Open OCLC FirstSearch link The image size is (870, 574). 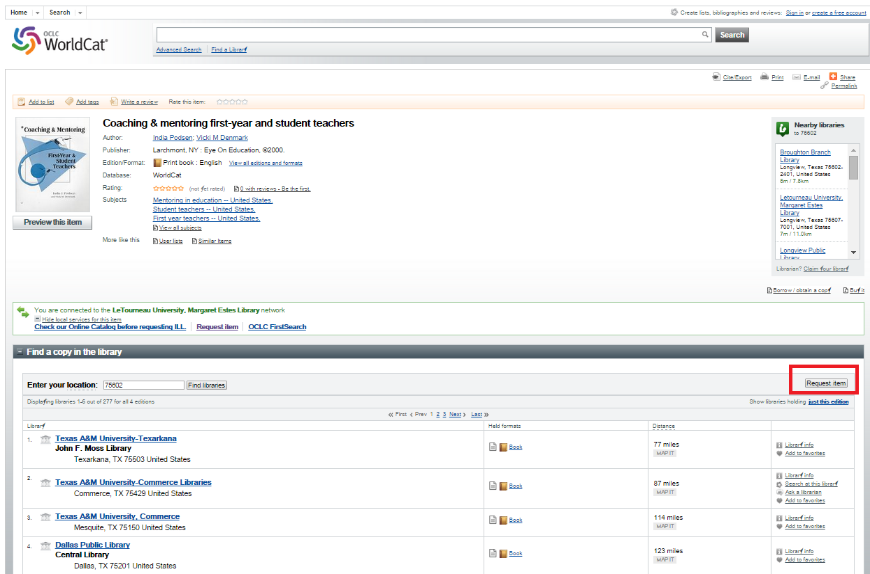click(277, 327)
